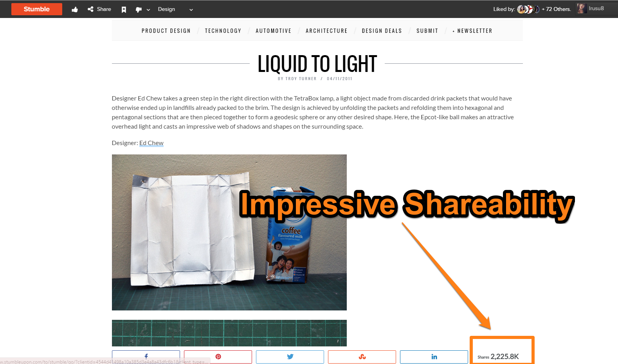Open the coffee milk carton photo
This screenshot has height=364, width=618.
pos(229,232)
